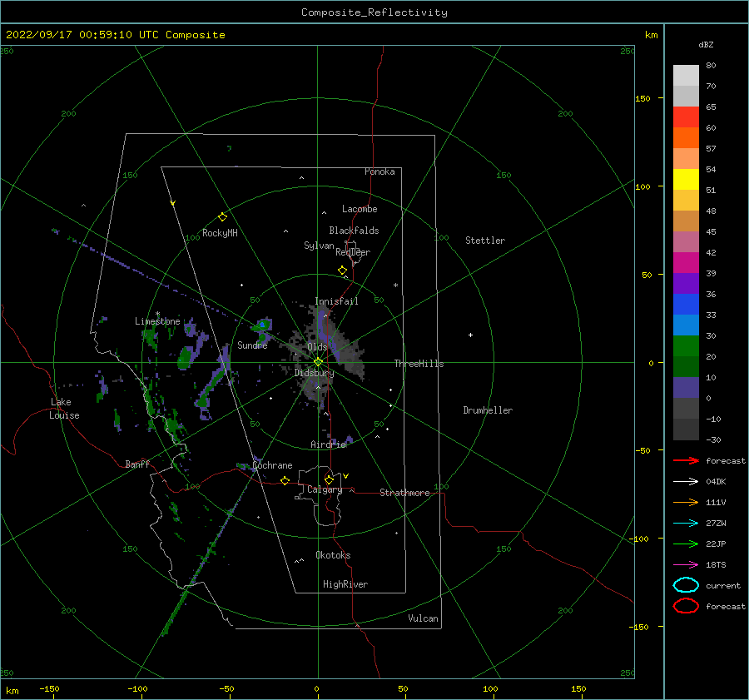The width and height of the screenshot is (749, 700).
Task: Click the Limestone label
Action: tap(157, 321)
